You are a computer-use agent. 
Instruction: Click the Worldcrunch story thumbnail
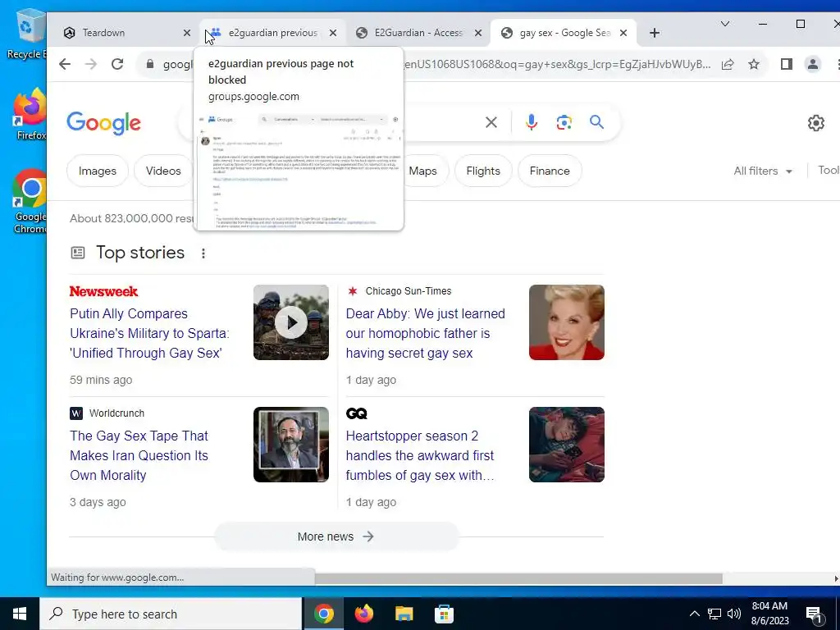291,445
